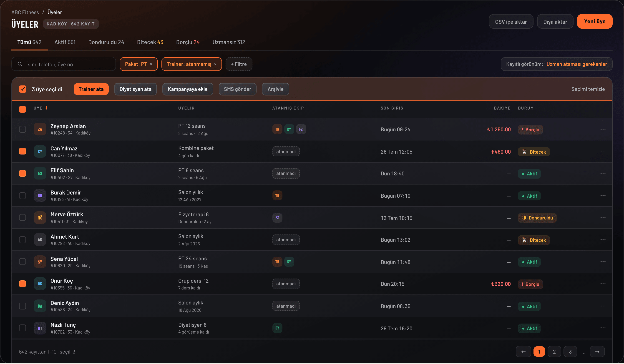Click the Trainer ata bulk action button

click(x=91, y=89)
